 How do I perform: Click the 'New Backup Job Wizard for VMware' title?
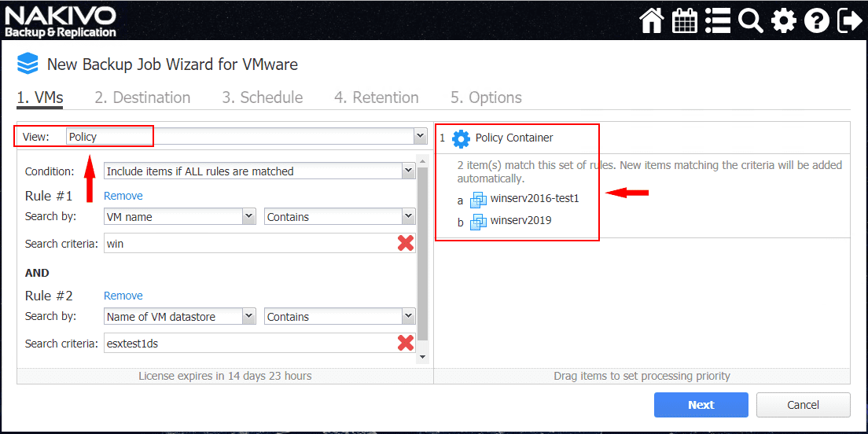tap(172, 64)
